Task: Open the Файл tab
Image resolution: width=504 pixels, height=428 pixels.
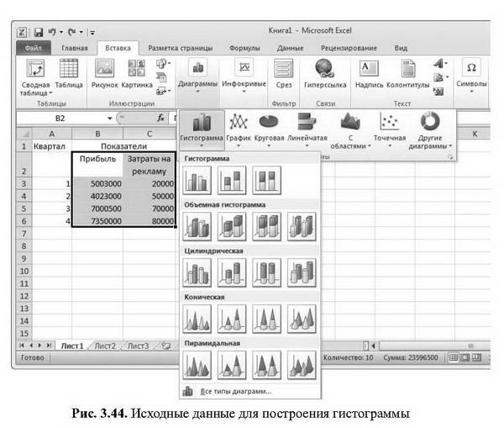Action: click(34, 48)
